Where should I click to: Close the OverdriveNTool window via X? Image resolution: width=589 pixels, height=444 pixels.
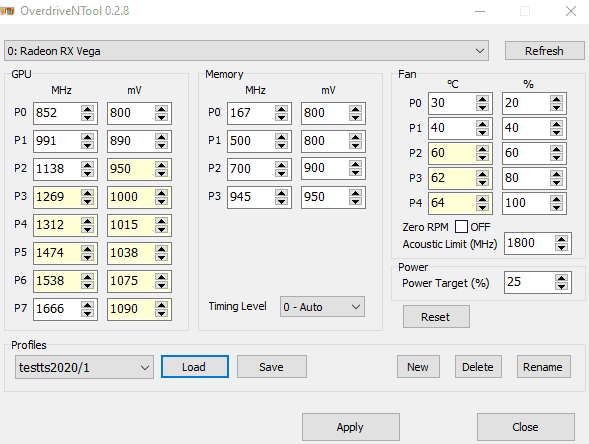tap(571, 11)
